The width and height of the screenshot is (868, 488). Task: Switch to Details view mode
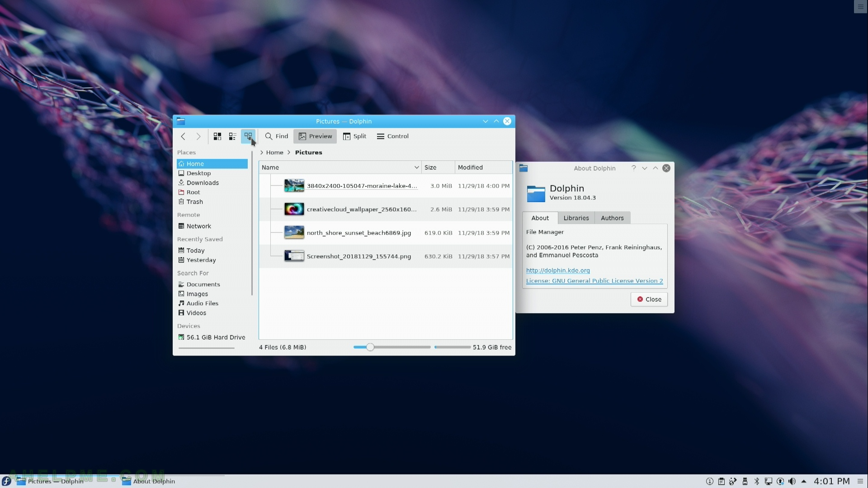point(248,136)
